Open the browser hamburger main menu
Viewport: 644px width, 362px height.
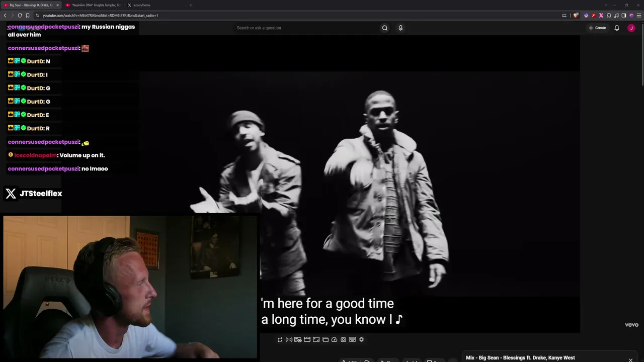tap(639, 16)
